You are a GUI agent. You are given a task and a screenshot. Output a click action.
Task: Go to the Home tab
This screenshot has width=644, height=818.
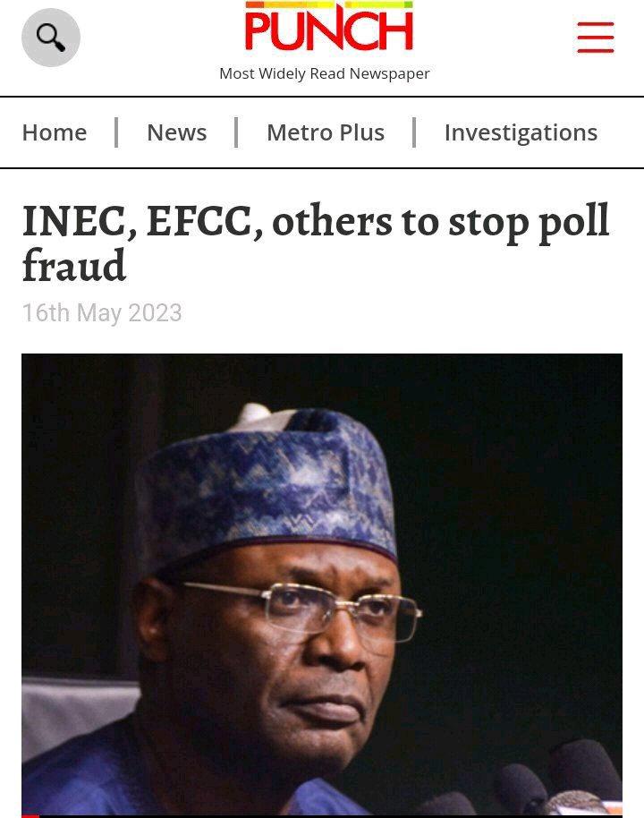click(x=55, y=132)
